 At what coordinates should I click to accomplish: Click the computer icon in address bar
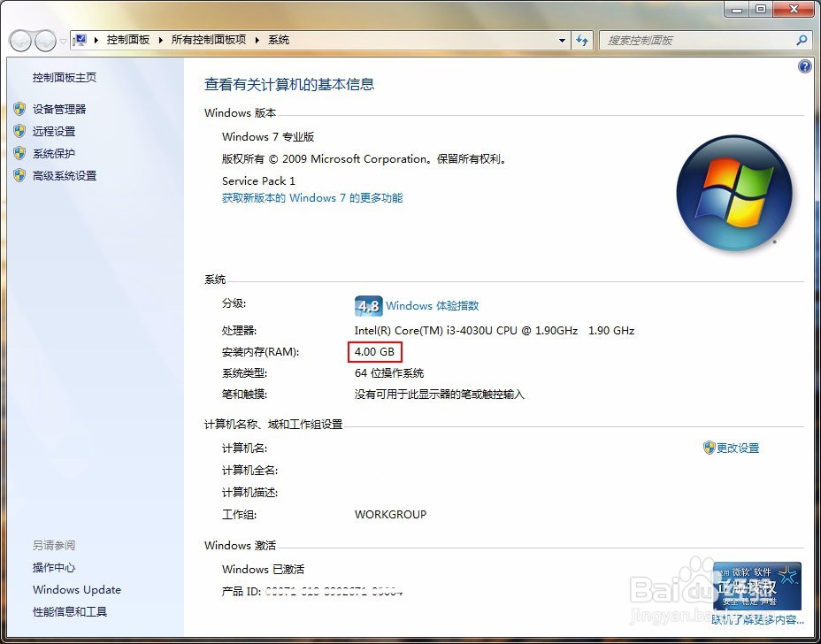(81, 40)
